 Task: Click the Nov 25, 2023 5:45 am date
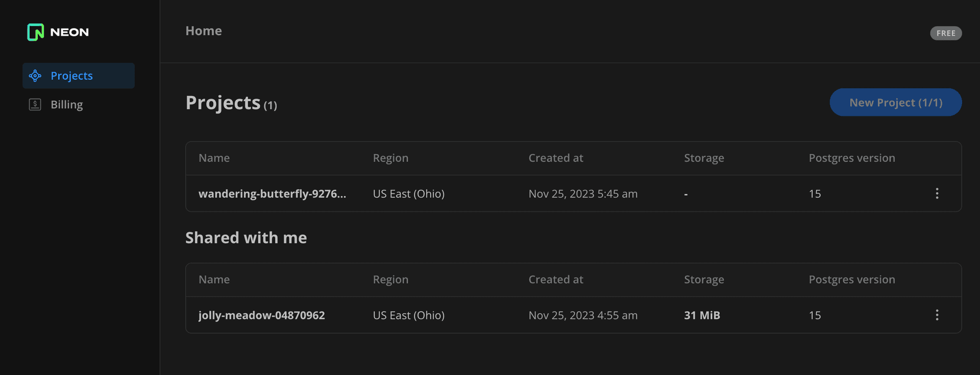point(583,194)
